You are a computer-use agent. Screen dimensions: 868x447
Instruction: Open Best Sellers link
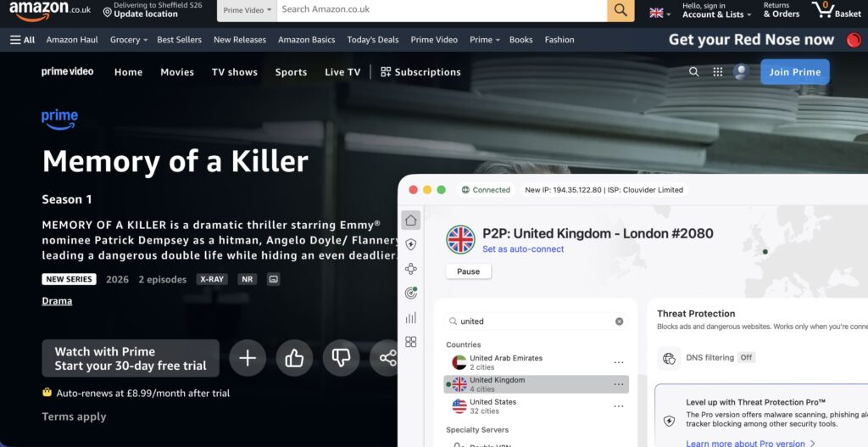pos(180,40)
